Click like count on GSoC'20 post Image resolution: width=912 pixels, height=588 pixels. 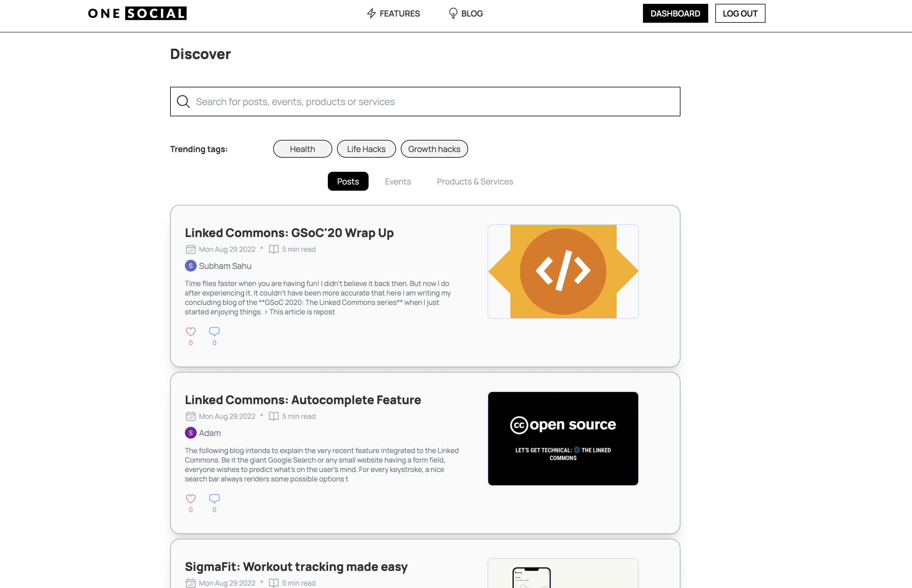tap(190, 342)
